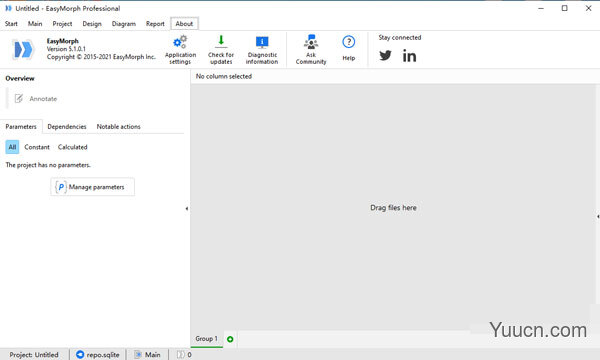Click the Manage parameters button
This screenshot has height=360, width=600.
[x=93, y=187]
